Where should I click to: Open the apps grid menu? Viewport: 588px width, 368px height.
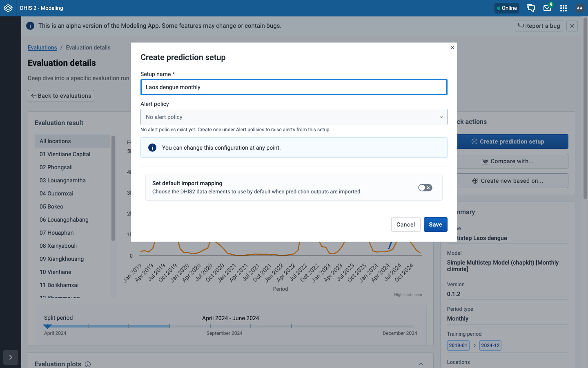tap(563, 8)
